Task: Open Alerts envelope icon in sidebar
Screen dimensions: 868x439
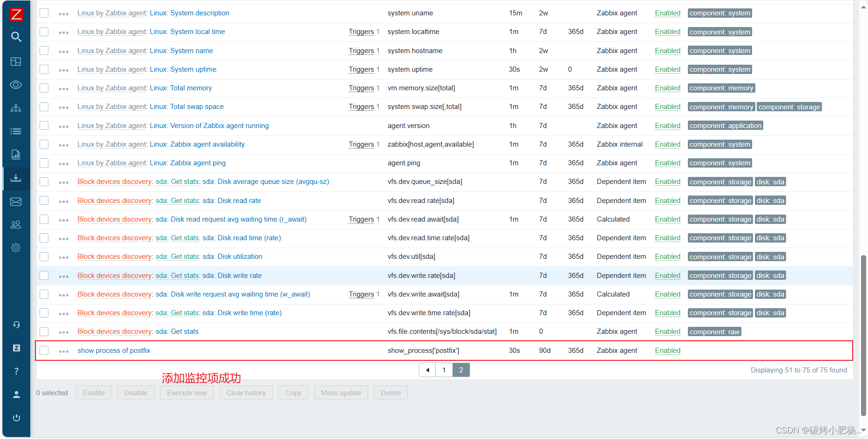Action: (x=16, y=202)
